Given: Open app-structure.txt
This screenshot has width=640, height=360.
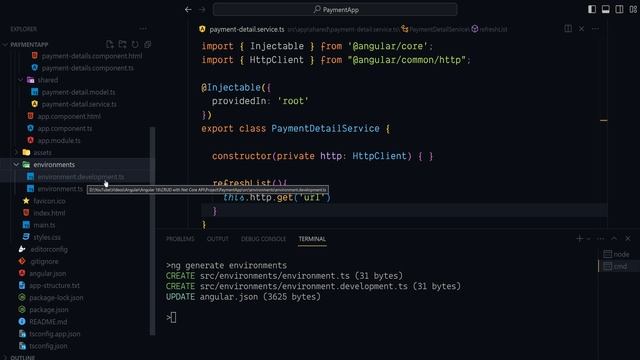Looking at the screenshot, I should pyautogui.click(x=54, y=285).
